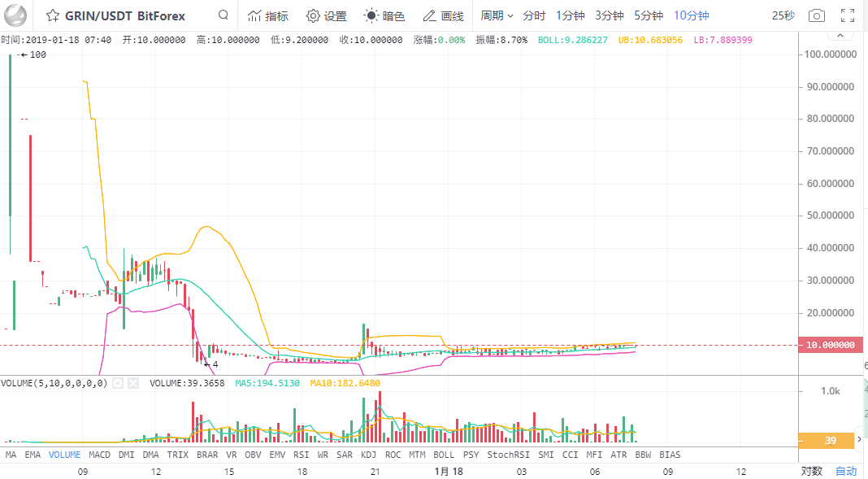The image size is (868, 479).
Task: Click the BOLL:9.286227 value text
Action: tap(572, 40)
